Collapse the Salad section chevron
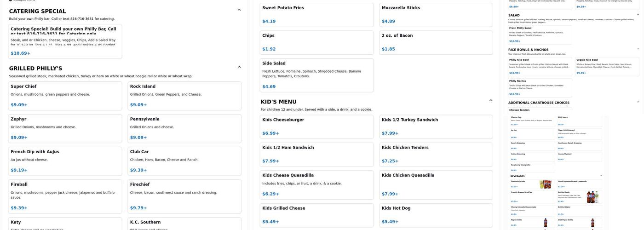The image size is (644, 230). (638, 15)
